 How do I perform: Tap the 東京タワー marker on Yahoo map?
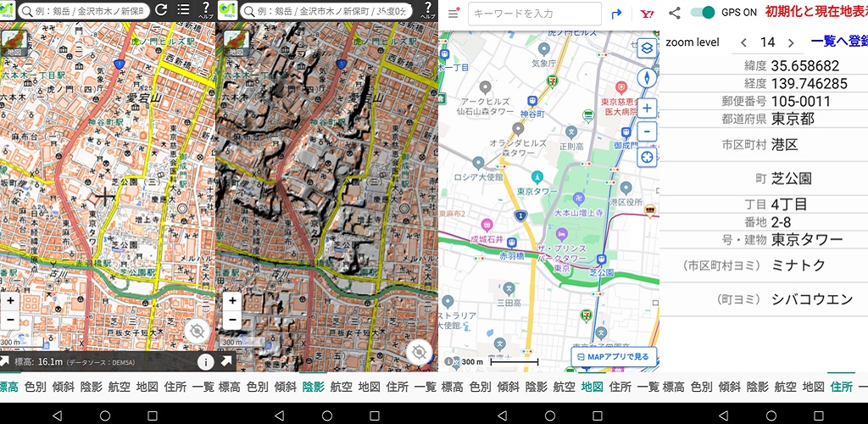537,178
